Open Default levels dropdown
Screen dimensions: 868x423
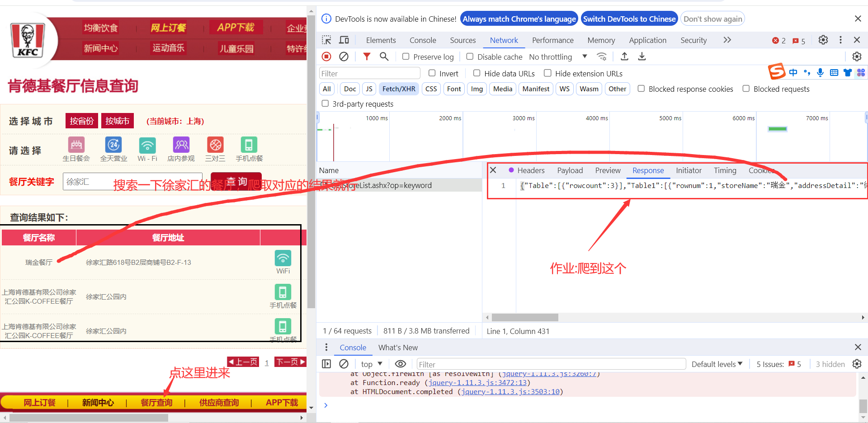pos(717,364)
